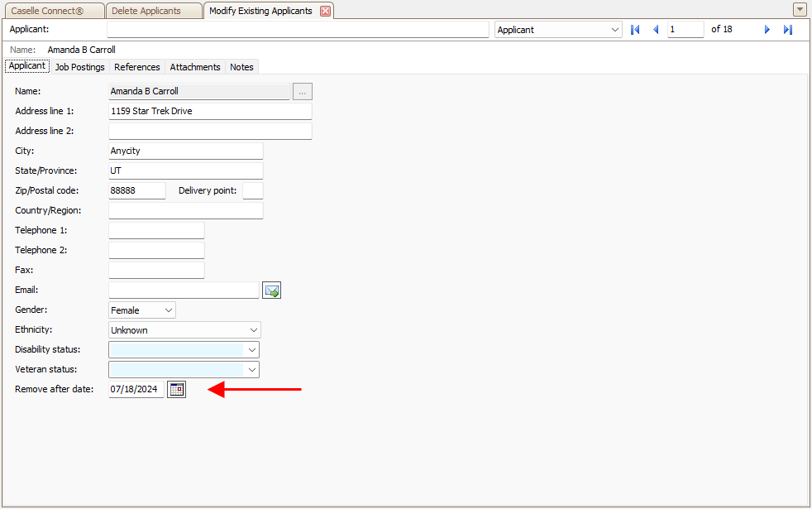
Task: Open the Disability status dropdown
Action: click(x=253, y=350)
